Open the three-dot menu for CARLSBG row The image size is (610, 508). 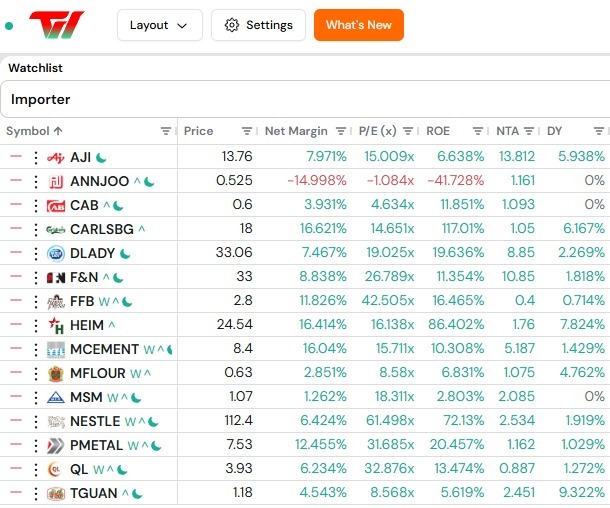coord(36,229)
